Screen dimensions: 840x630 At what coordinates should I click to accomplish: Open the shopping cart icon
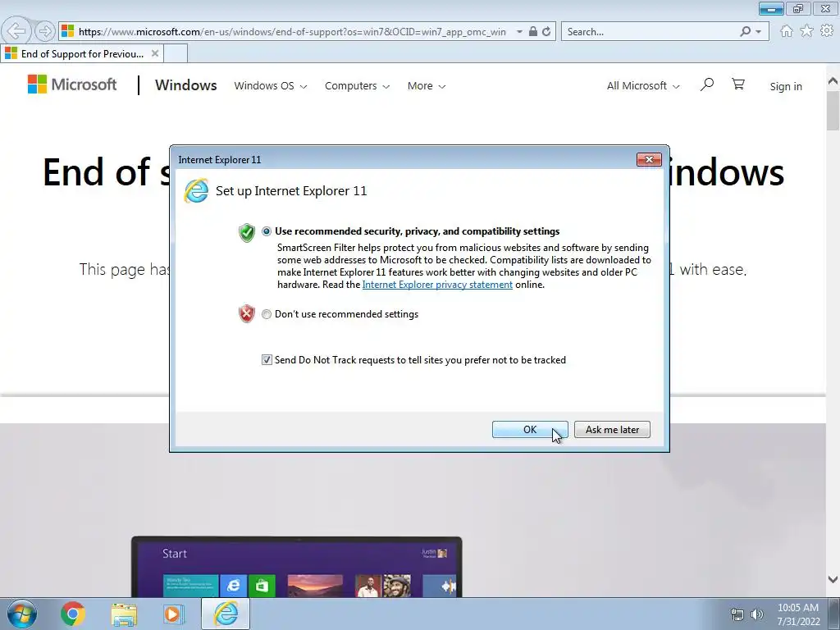pos(738,84)
